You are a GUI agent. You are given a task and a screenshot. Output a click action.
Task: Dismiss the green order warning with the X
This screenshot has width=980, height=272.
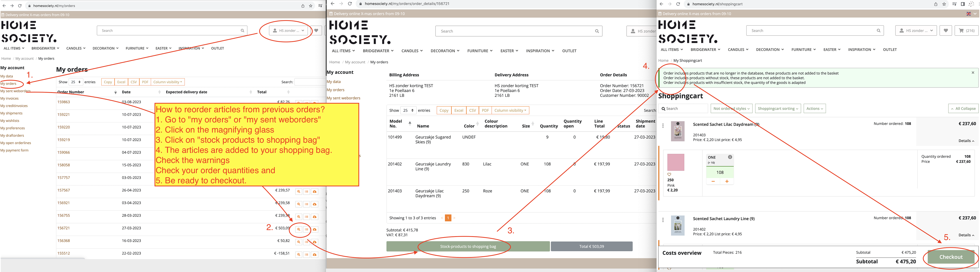click(x=973, y=73)
